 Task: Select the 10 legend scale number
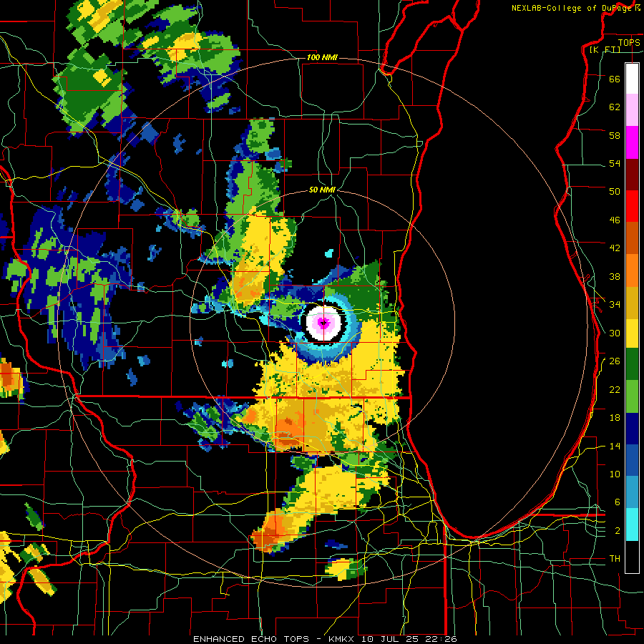[615, 474]
